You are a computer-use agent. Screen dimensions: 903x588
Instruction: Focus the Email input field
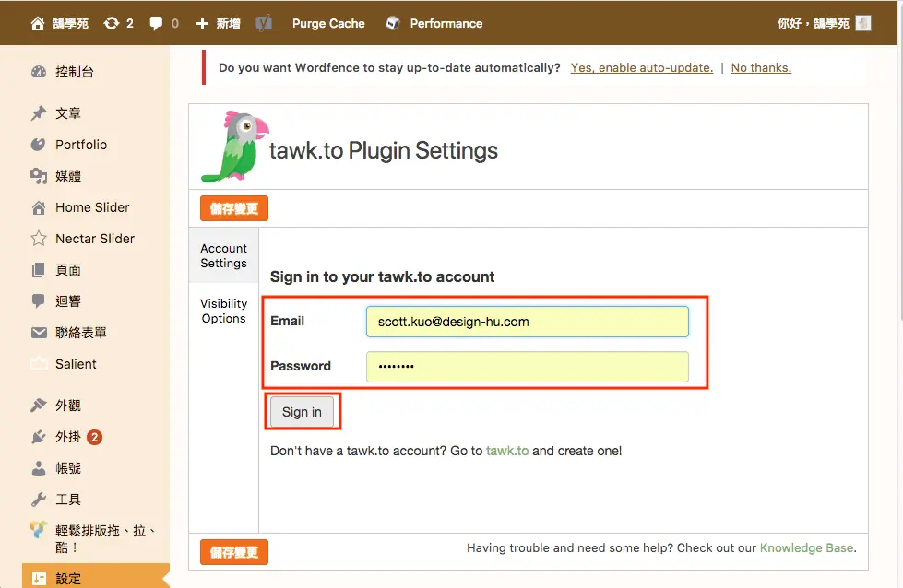tap(528, 322)
